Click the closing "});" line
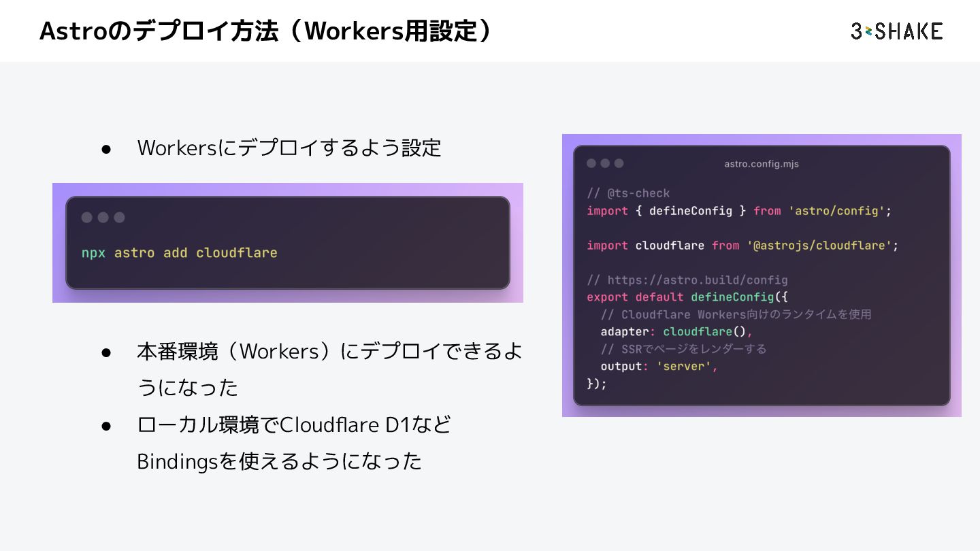Image resolution: width=980 pixels, height=551 pixels. (x=597, y=384)
